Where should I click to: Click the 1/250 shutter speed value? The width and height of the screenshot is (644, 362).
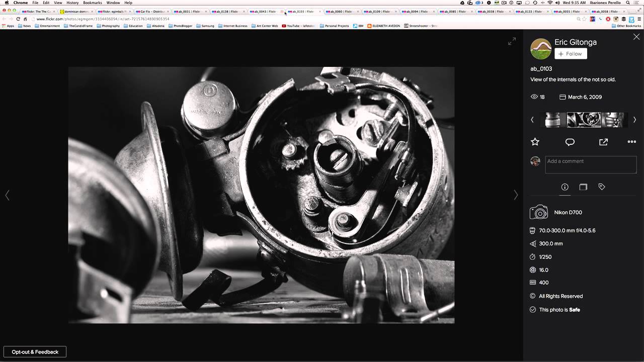pyautogui.click(x=545, y=257)
